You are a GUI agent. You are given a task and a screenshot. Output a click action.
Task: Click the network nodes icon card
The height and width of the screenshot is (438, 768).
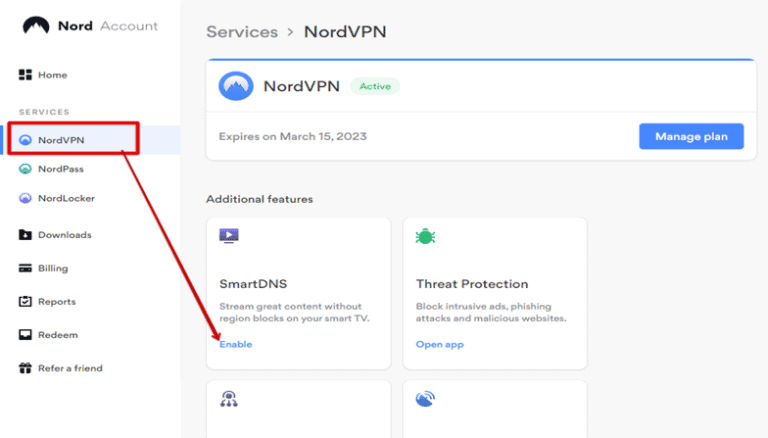(299, 409)
